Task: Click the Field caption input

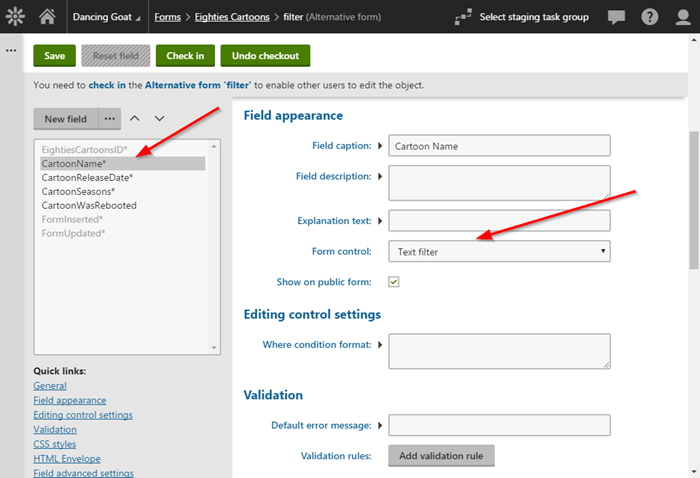Action: 499,145
